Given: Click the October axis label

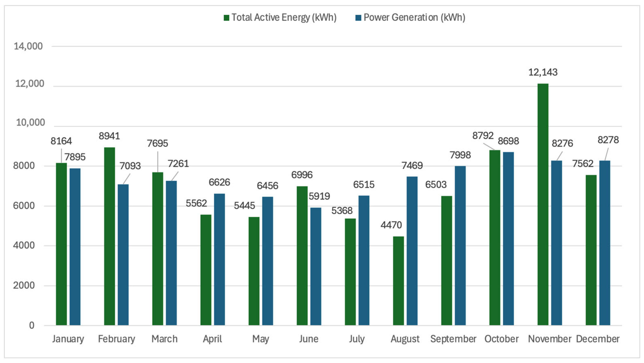Looking at the screenshot, I should (502, 339).
